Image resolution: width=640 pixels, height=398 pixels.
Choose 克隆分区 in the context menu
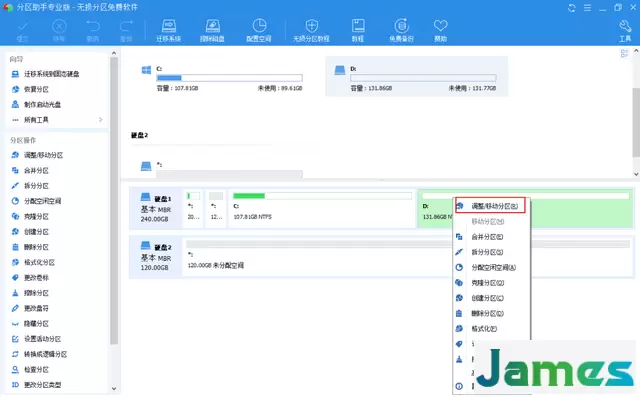coord(491,283)
